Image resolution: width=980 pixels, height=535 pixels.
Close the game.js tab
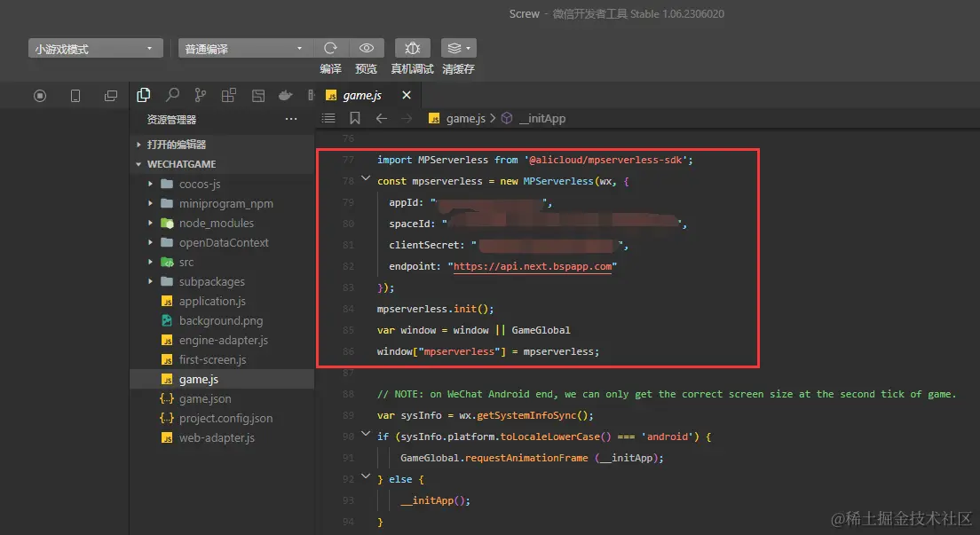[x=407, y=95]
